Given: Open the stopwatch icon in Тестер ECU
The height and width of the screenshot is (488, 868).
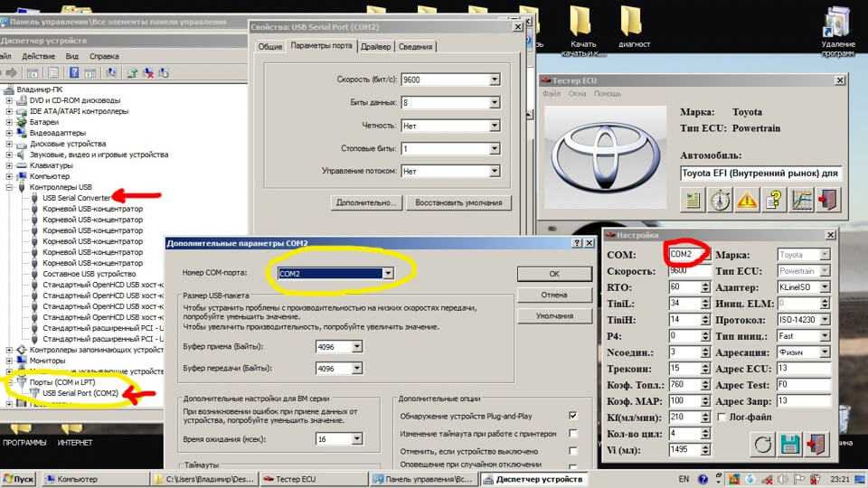Looking at the screenshot, I should (x=720, y=199).
